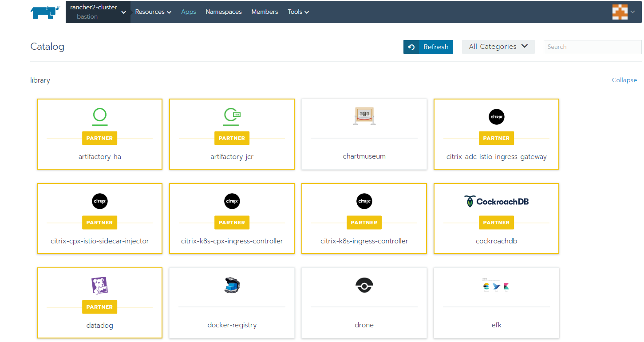
Task: Click Citrix logo on citrix-adc-istio-ingress-gateway card
Action: (x=497, y=117)
